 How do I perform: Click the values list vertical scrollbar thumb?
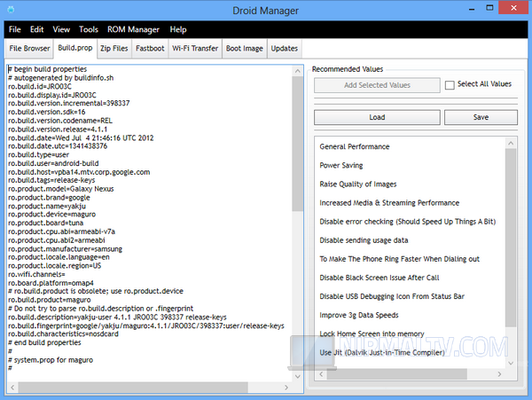(x=511, y=238)
